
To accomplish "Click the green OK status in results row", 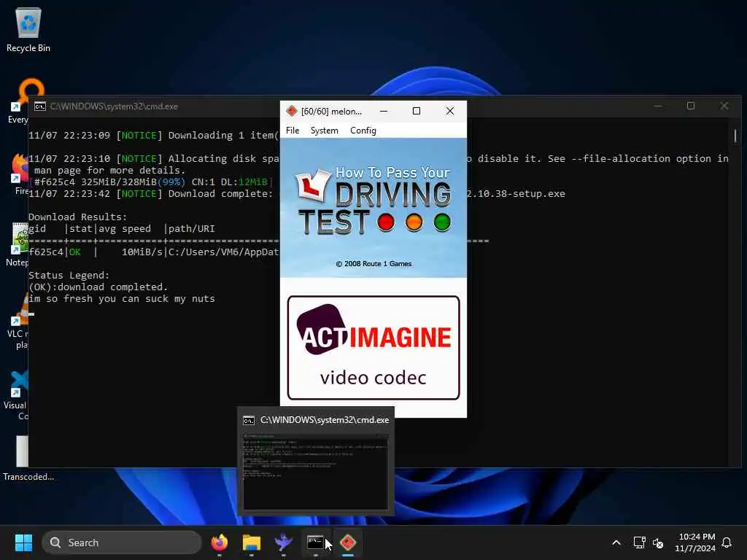I will coord(75,252).
